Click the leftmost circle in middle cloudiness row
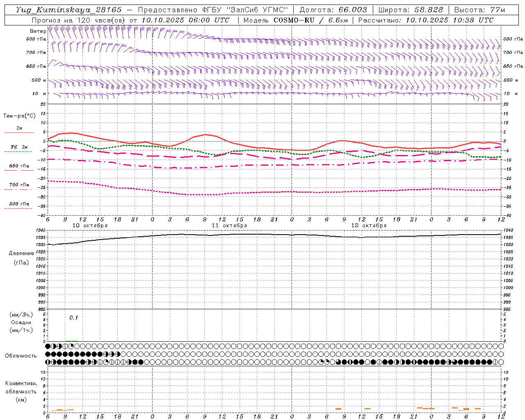 click(x=48, y=354)
